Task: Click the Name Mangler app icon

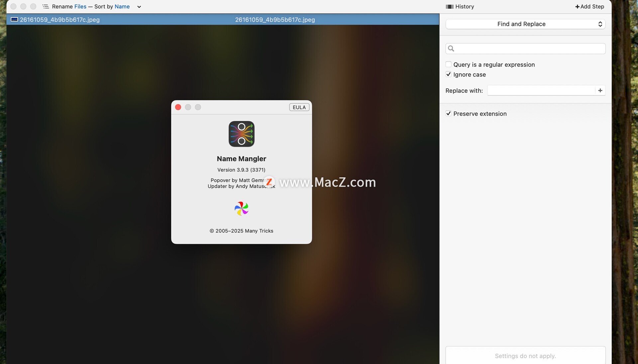Action: [x=242, y=134]
